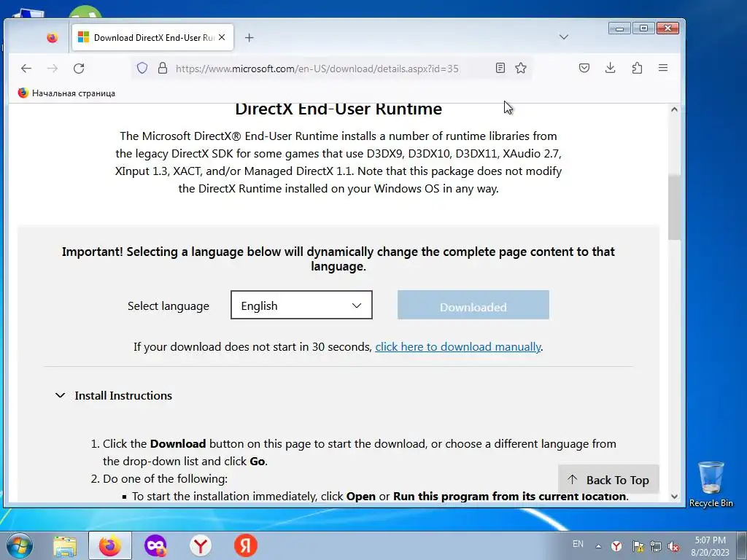747x560 pixels.
Task: Click the muted volume speaker tray icon
Action: click(673, 546)
